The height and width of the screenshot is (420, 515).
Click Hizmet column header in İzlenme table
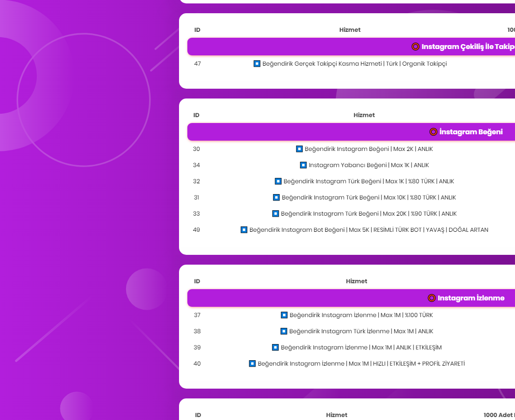(357, 281)
